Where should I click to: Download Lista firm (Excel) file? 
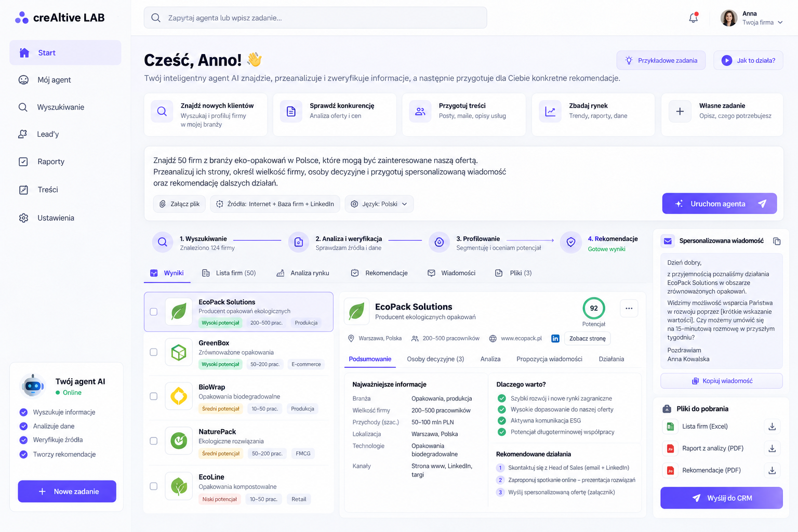772,427
